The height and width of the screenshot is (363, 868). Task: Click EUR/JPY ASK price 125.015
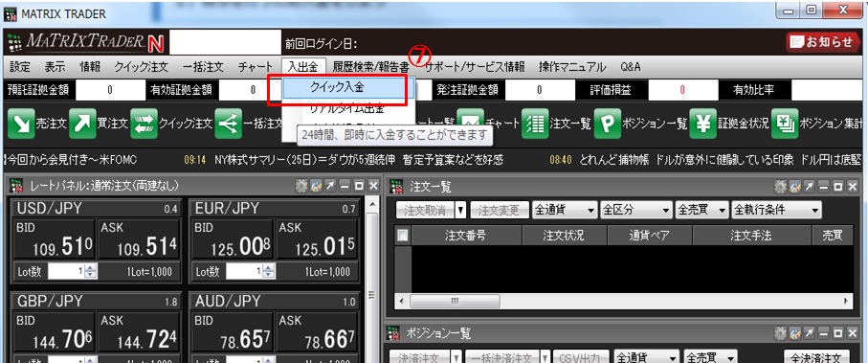coord(317,239)
